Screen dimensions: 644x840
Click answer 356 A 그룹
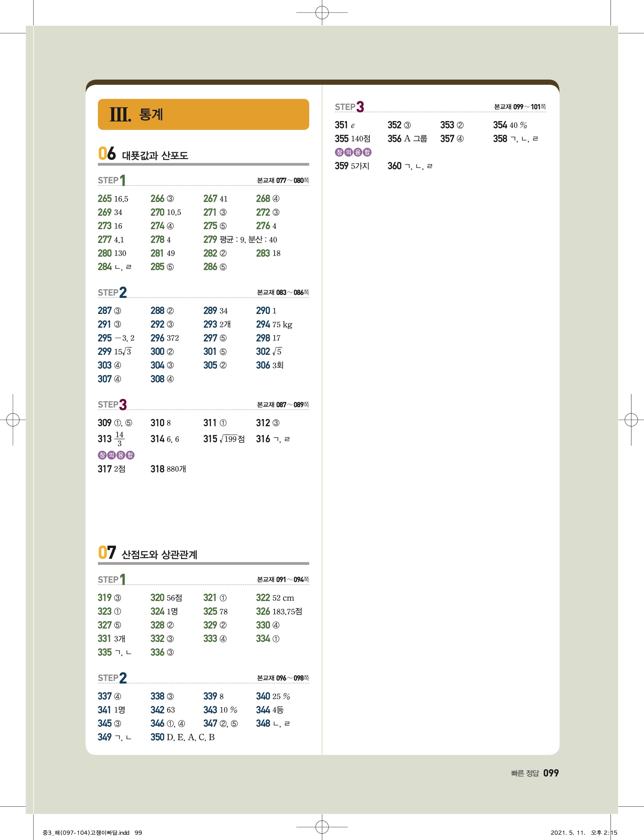tap(407, 139)
